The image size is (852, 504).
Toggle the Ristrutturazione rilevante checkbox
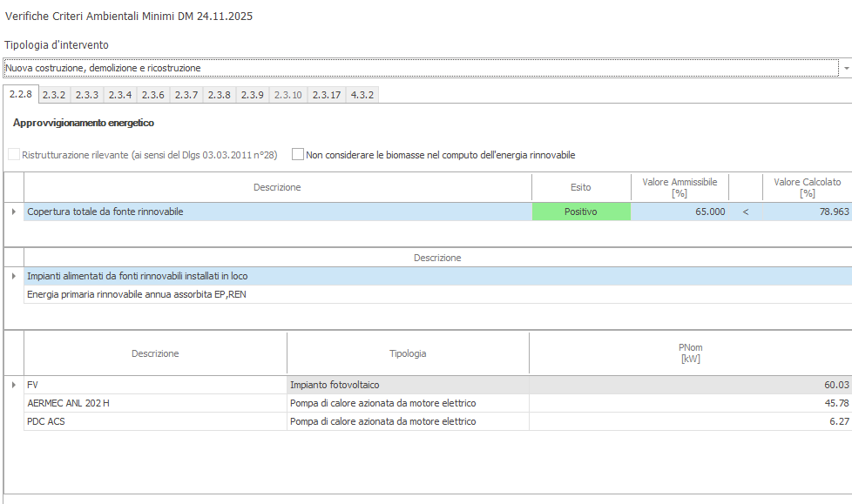tap(13, 155)
